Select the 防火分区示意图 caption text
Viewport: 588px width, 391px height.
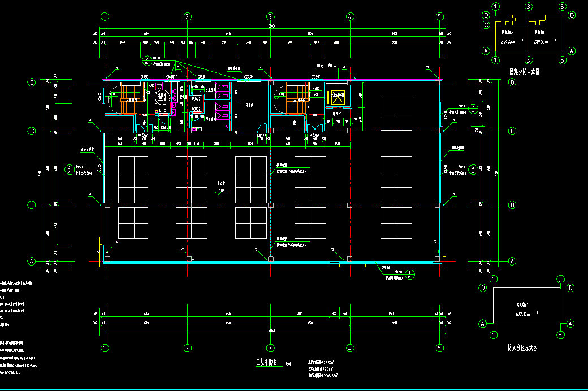coord(522,348)
